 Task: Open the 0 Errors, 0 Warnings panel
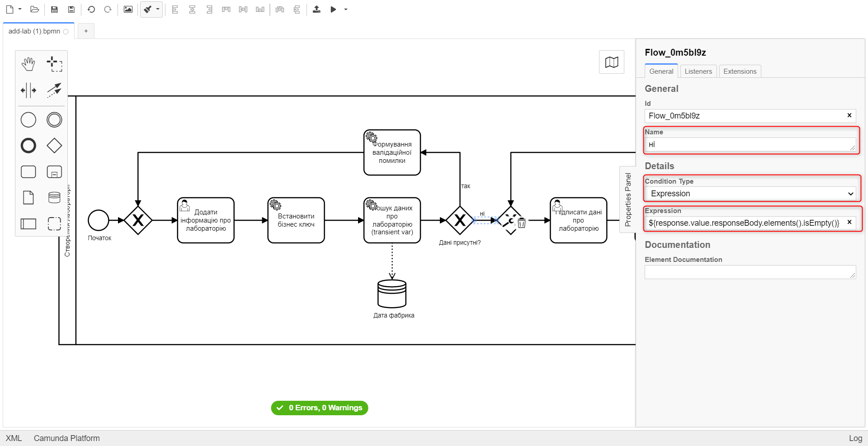(x=320, y=408)
